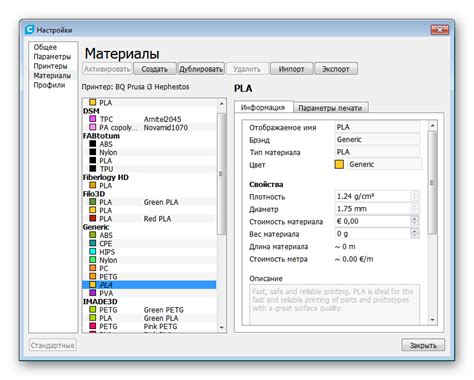474x380 pixels.
Task: Select DSM TPC Arnitel2045 material
Action: (149, 119)
